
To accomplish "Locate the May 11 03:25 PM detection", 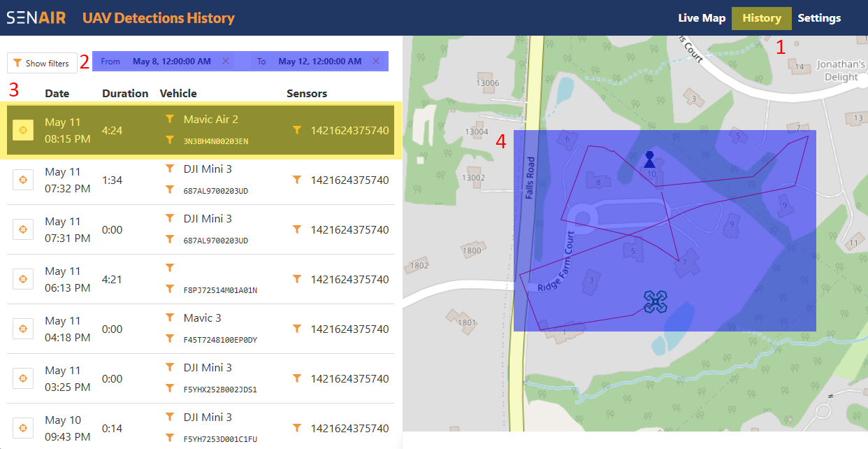I will click(x=23, y=379).
